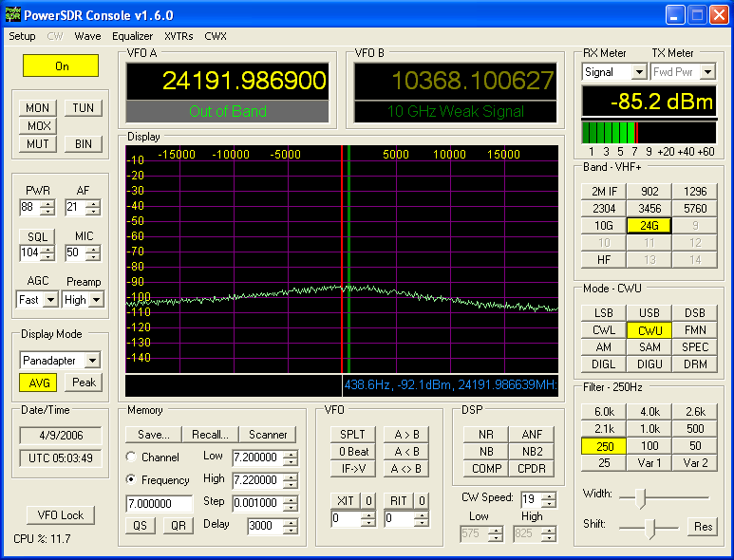Toggle SPLT split VFO button

tap(352, 435)
